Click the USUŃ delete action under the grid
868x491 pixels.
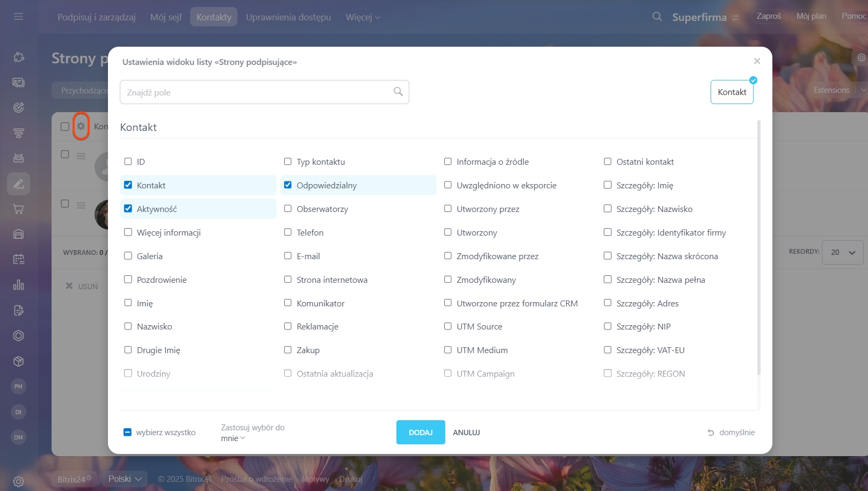82,286
